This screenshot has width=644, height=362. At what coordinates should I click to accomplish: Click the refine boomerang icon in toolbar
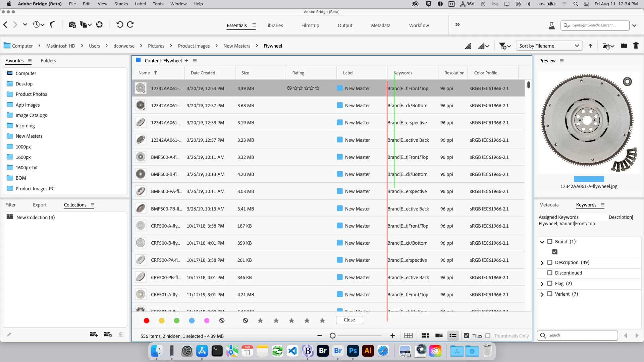pyautogui.click(x=52, y=24)
